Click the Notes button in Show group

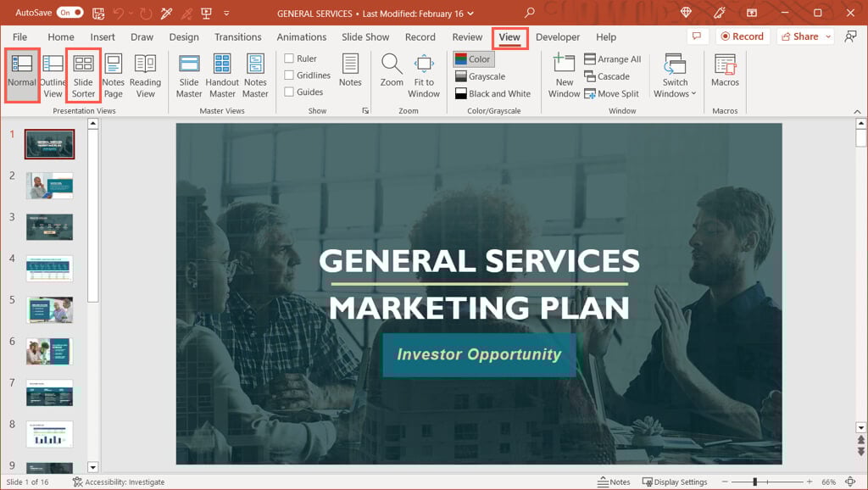click(350, 71)
